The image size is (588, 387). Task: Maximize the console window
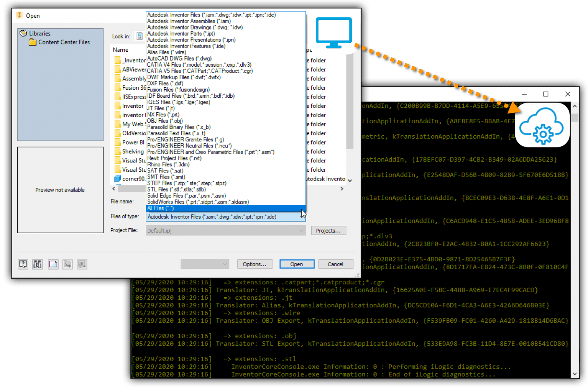coord(546,94)
